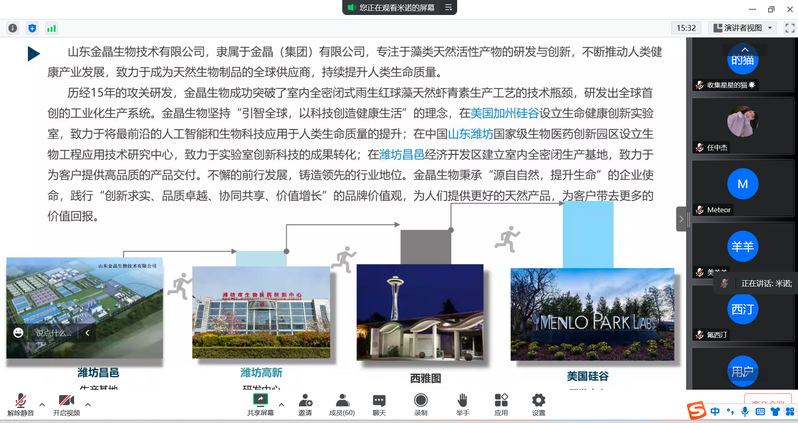The image size is (798, 423).
Task: Open screen-sharing banner menu icon
Action: (x=448, y=7)
